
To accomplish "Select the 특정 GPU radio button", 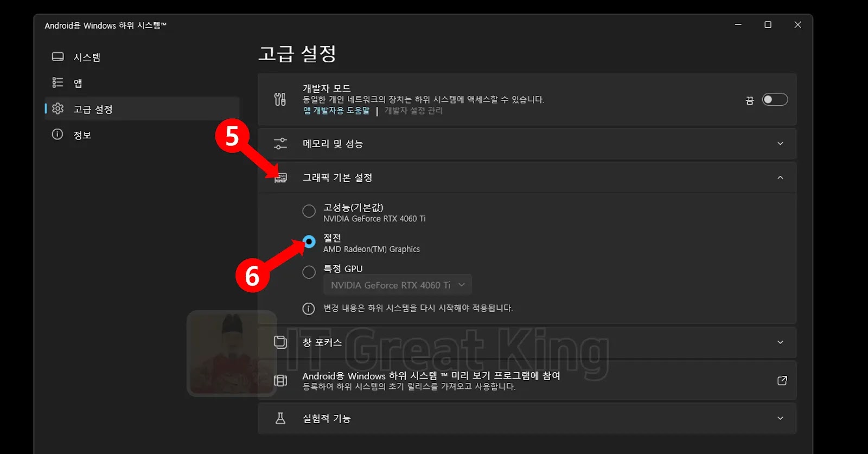I will (309, 272).
